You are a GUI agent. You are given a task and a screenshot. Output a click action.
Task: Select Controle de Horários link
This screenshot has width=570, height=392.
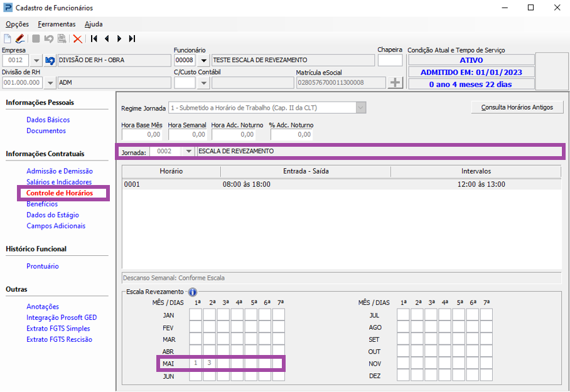click(60, 193)
